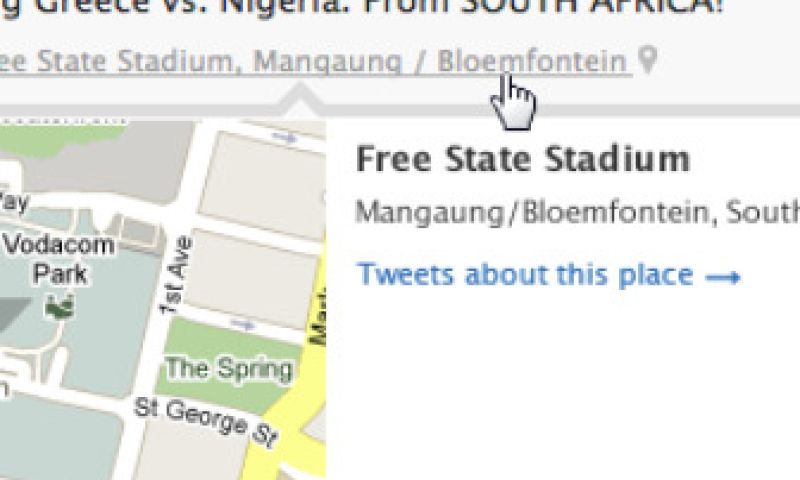Click the Vodacom Park label on the map
The image size is (800, 480).
58,258
